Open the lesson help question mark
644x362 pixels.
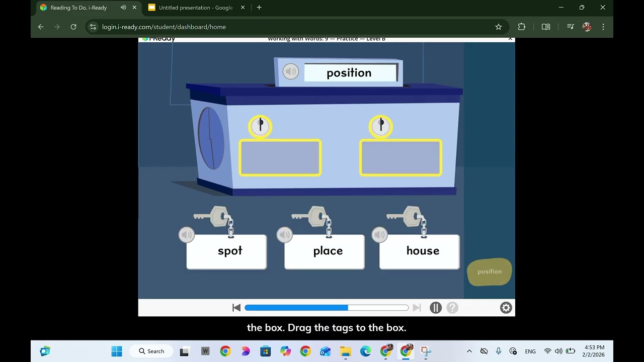[x=452, y=308]
